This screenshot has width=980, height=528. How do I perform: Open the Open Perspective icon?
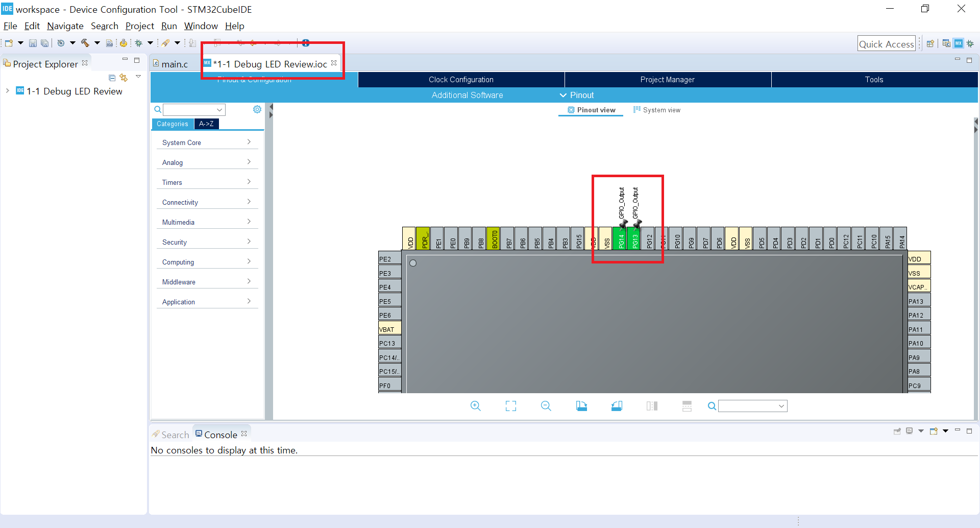(930, 44)
